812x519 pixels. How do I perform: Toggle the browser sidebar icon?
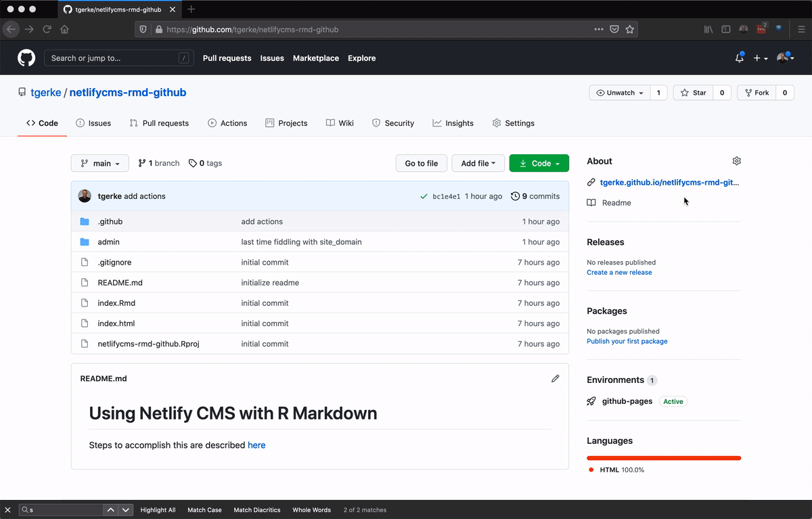click(x=726, y=29)
